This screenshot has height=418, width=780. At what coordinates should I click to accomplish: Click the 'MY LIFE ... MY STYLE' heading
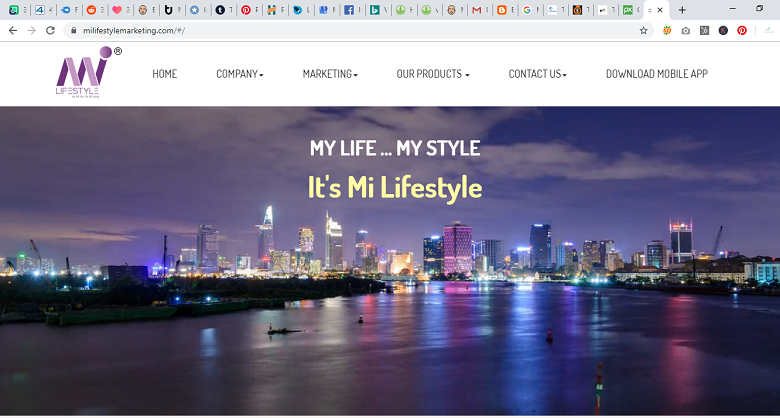pyautogui.click(x=395, y=148)
